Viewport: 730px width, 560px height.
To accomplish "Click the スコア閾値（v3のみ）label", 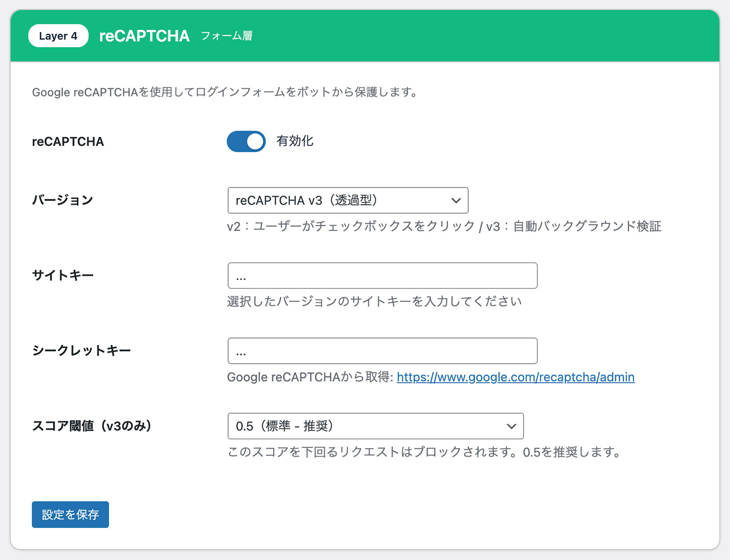I will point(92,426).
